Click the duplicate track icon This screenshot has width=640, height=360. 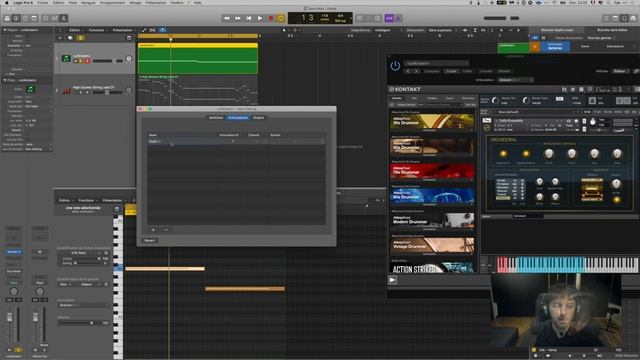pyautogui.click(x=70, y=38)
